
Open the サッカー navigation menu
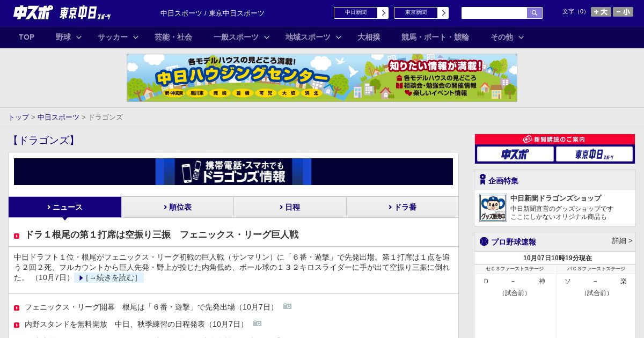pyautogui.click(x=113, y=37)
